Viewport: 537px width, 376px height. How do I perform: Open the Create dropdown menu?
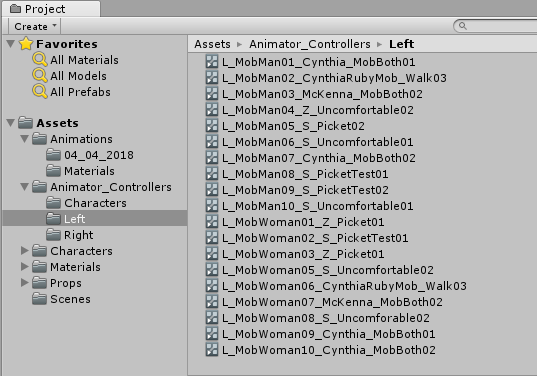[35, 26]
